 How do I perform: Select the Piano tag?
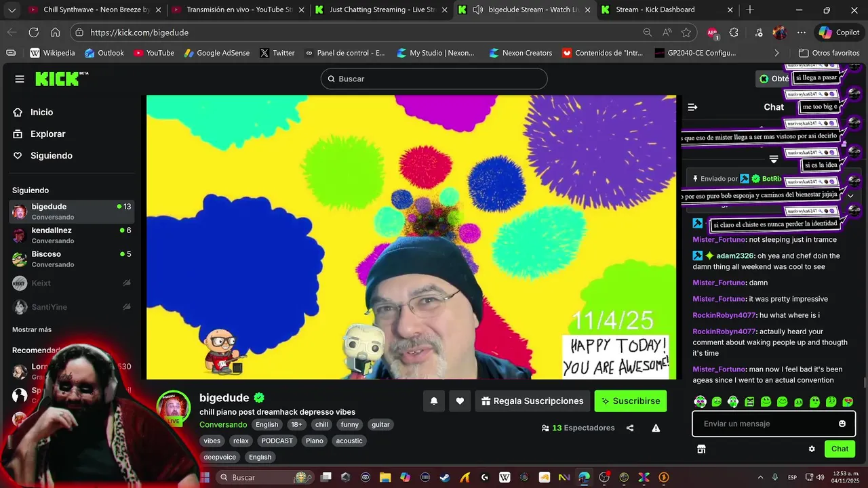(315, 441)
